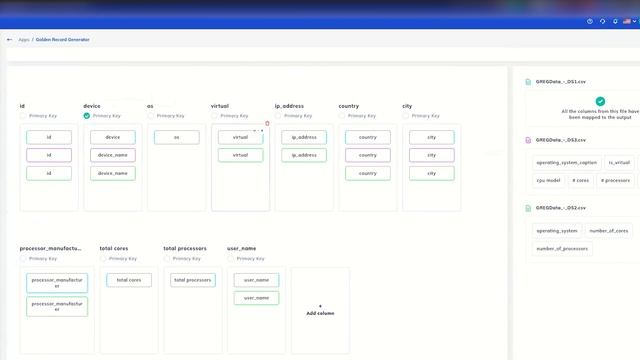Click the Apps breadcrumb link

point(24,40)
